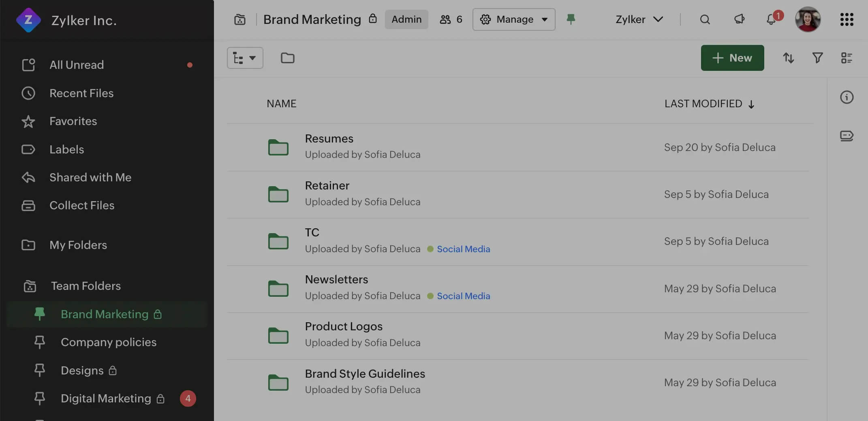This screenshot has height=421, width=868.
Task: Click the New button
Action: [x=732, y=58]
